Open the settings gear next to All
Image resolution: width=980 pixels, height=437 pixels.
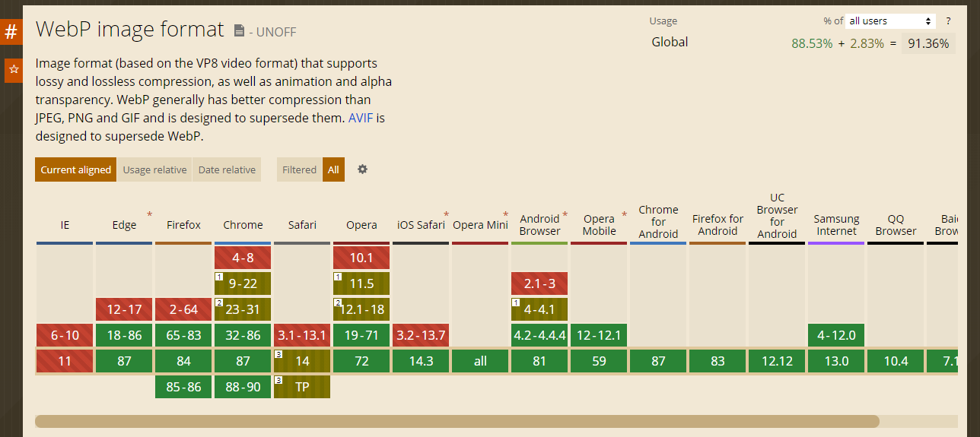(x=362, y=169)
